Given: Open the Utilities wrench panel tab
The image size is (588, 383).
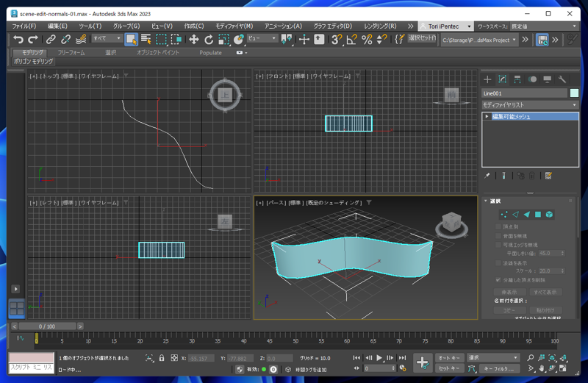Looking at the screenshot, I should (562, 79).
